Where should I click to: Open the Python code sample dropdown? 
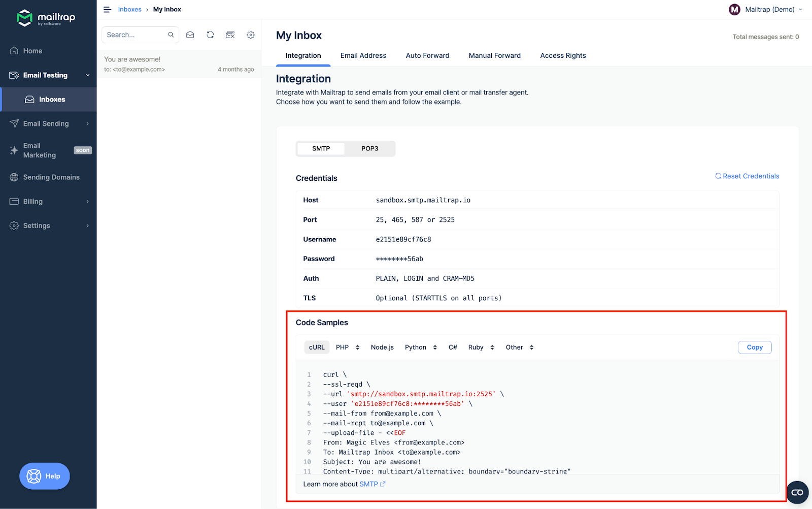(421, 347)
